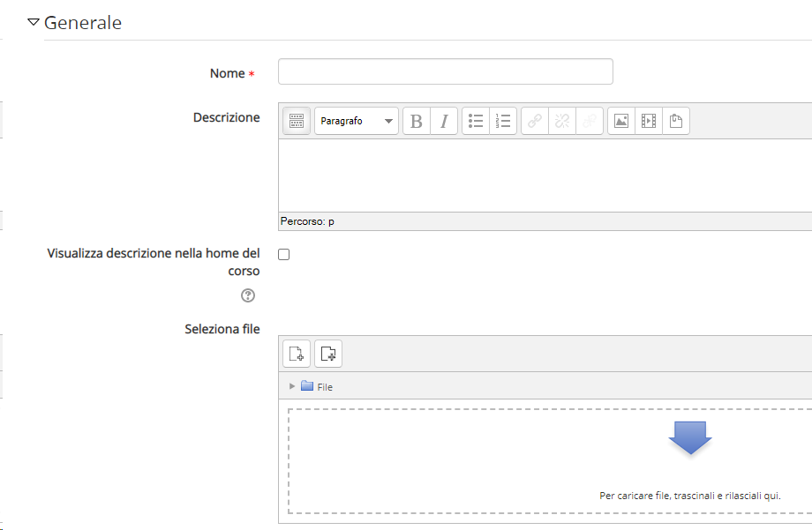Viewport: 812px width, 530px height.
Task: Apply italic formatting in description editor
Action: [444, 121]
